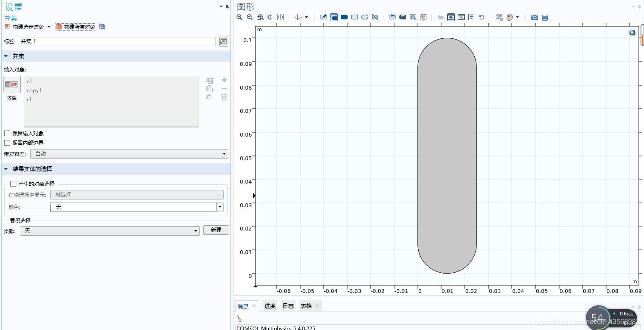
Task: Click the color palette icon
Action: click(x=509, y=17)
